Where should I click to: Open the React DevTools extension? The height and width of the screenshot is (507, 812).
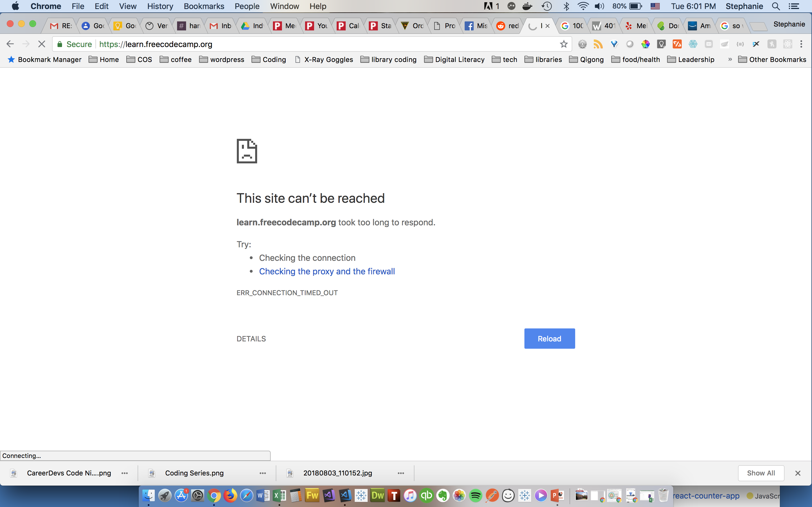(x=787, y=44)
